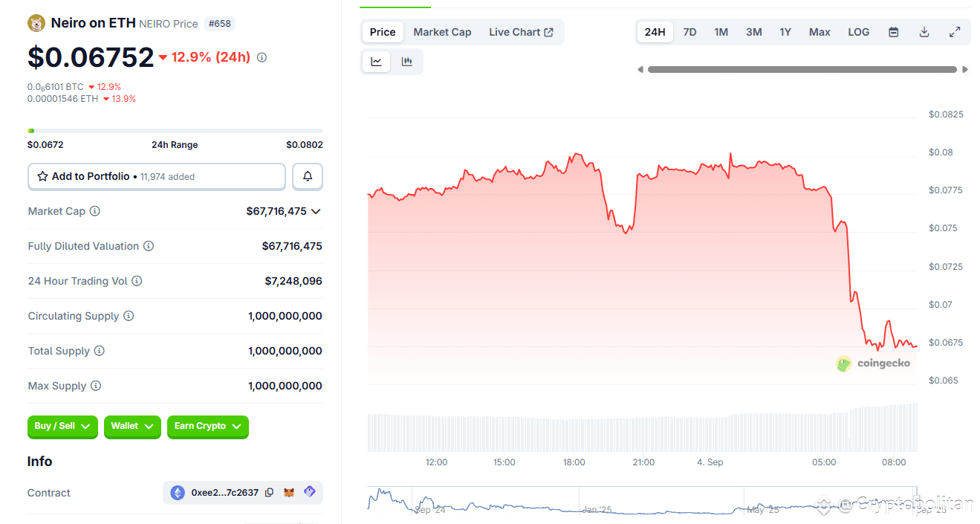Star NEIRO to add it to Portfolio
Image resolution: width=980 pixels, height=524 pixels.
(x=42, y=176)
